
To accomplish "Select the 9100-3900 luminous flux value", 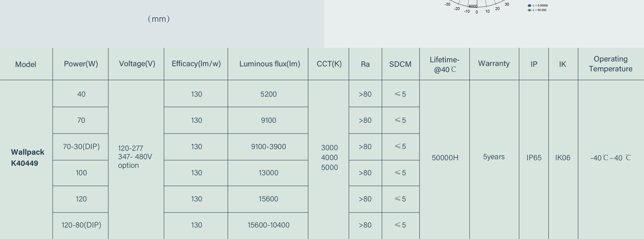I will pyautogui.click(x=269, y=147).
